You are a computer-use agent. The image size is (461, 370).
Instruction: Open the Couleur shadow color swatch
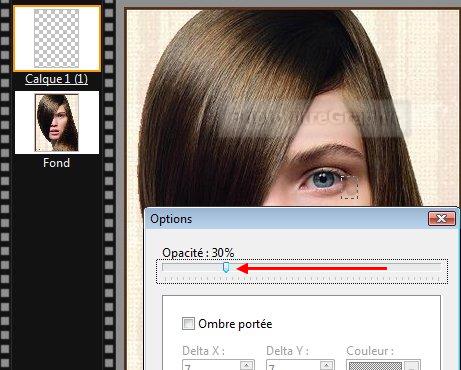click(375, 366)
